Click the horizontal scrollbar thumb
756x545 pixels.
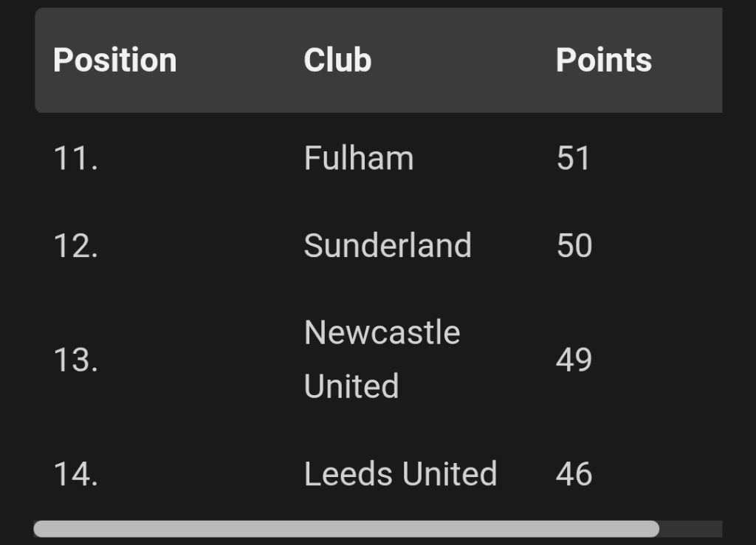click(x=346, y=529)
